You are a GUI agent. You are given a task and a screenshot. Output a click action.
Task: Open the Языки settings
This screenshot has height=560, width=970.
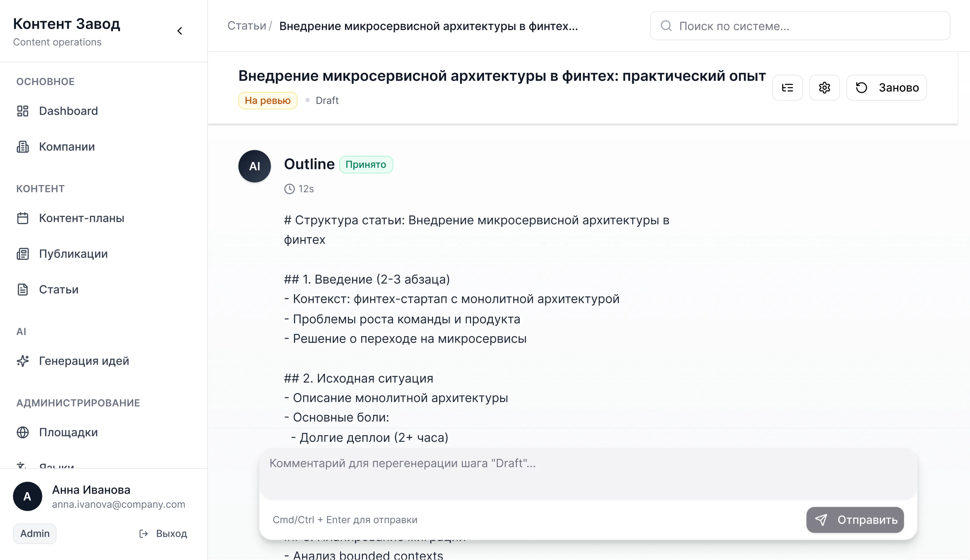tap(56, 466)
